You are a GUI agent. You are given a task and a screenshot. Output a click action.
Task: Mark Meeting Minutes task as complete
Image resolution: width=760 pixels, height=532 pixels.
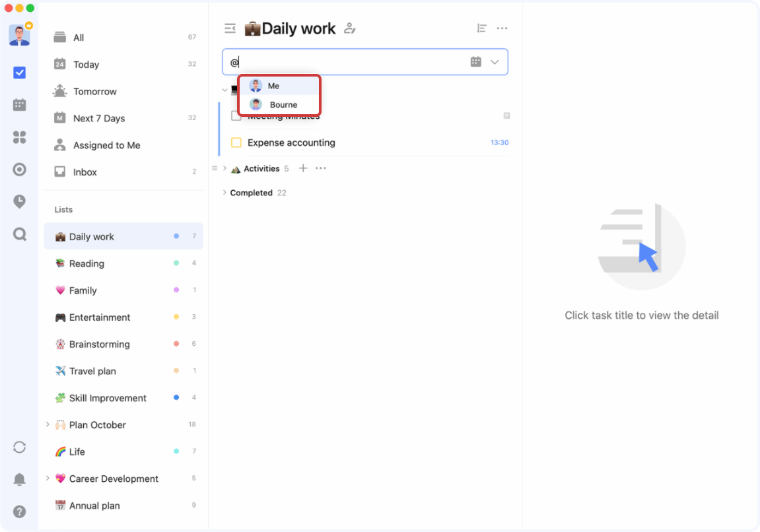pos(236,116)
